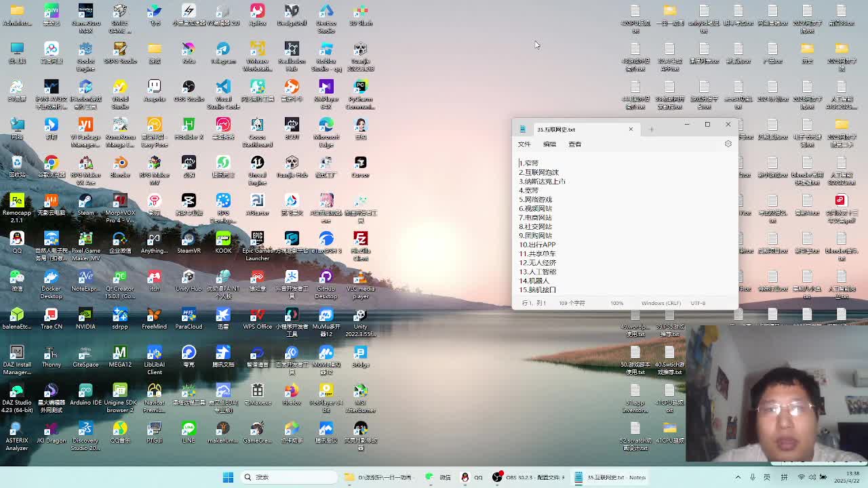This screenshot has width=868, height=488.
Task: Open Notepad settings gear icon
Action: tap(728, 144)
